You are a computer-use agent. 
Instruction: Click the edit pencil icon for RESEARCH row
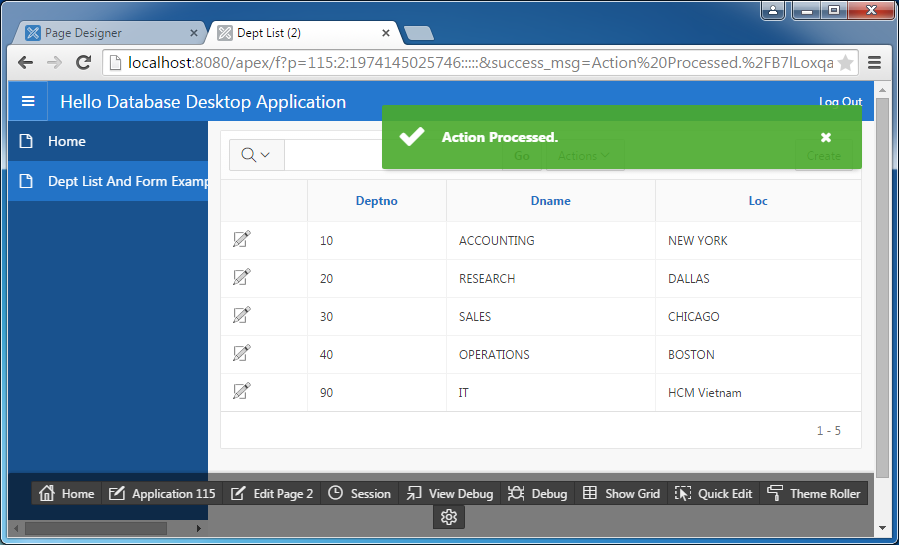[242, 277]
